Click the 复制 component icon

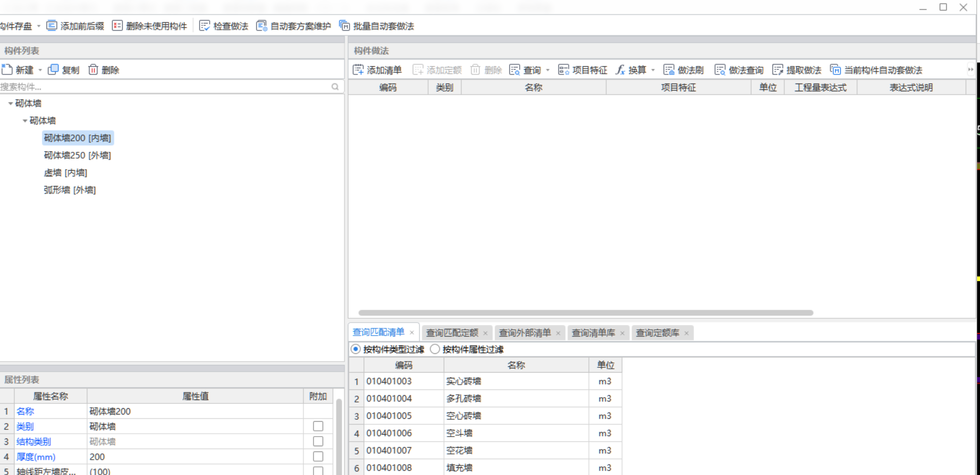53,70
